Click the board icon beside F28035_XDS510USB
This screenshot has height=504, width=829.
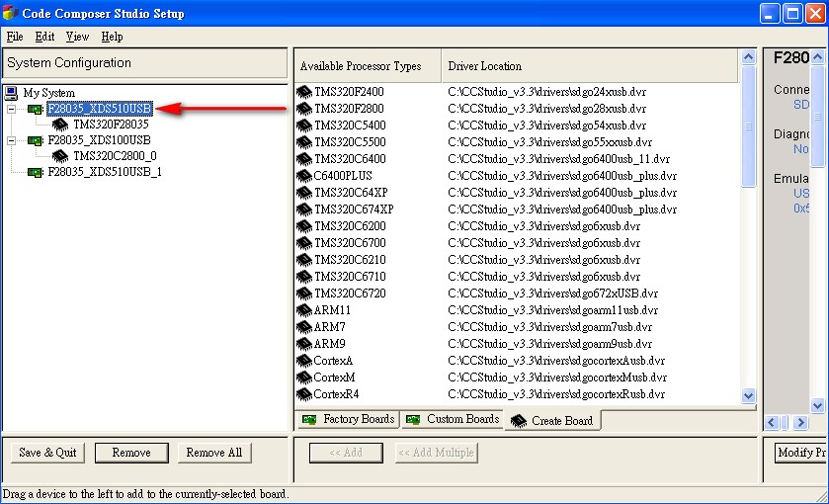pos(36,109)
